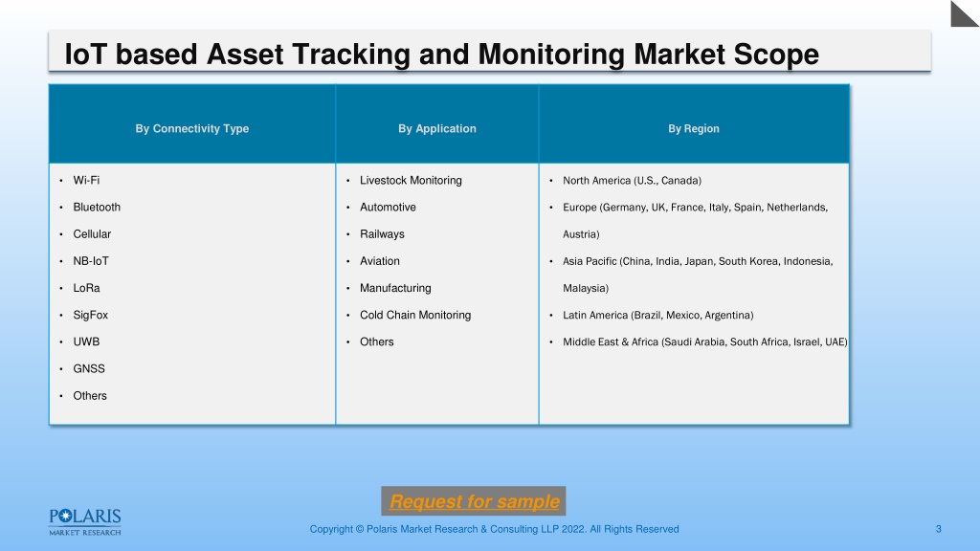The width and height of the screenshot is (980, 551).
Task: Open the 'Request for sample' link
Action: tap(474, 501)
